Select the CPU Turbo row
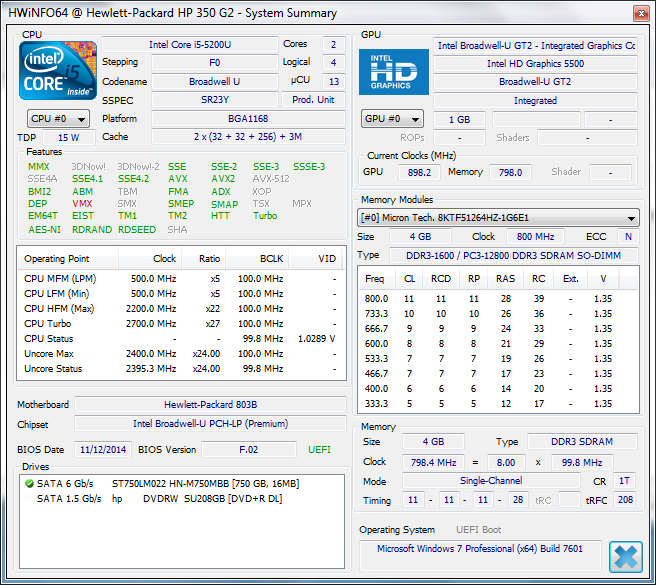Image resolution: width=656 pixels, height=585 pixels. point(181,324)
